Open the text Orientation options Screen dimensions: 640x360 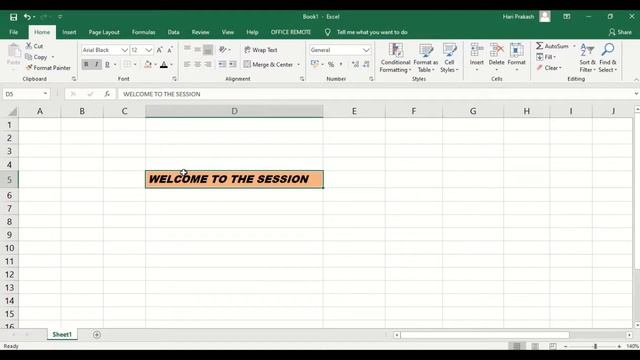coord(224,49)
